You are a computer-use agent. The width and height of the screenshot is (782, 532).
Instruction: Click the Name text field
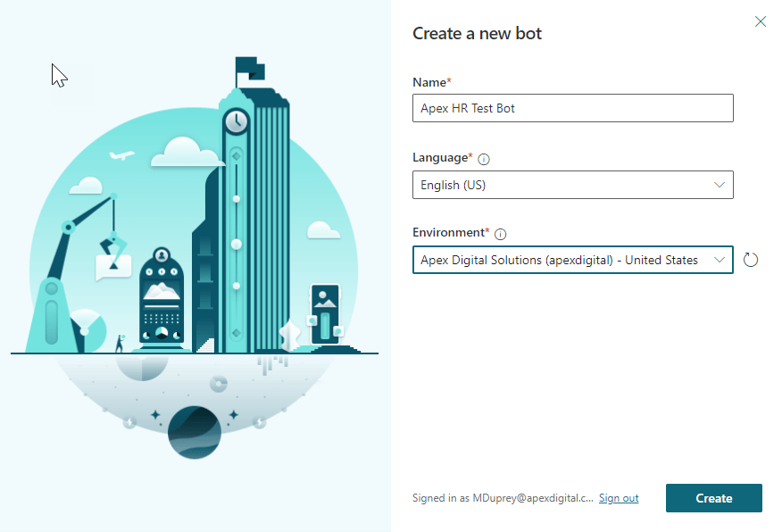572,108
